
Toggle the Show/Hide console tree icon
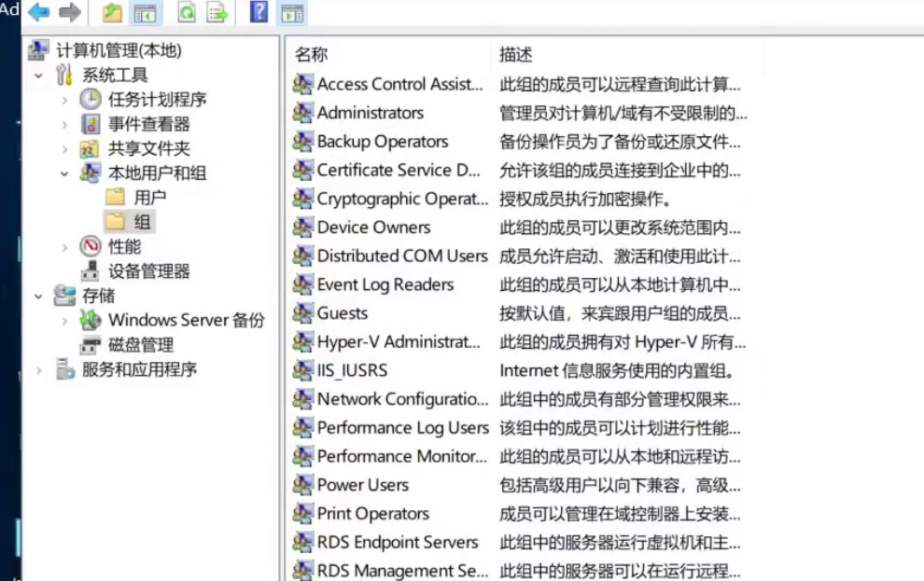tap(145, 12)
